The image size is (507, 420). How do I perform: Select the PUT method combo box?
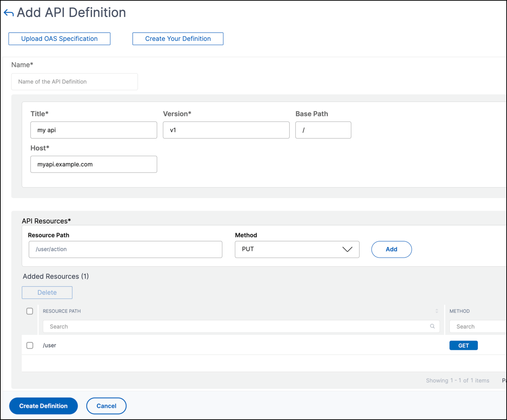tap(297, 249)
